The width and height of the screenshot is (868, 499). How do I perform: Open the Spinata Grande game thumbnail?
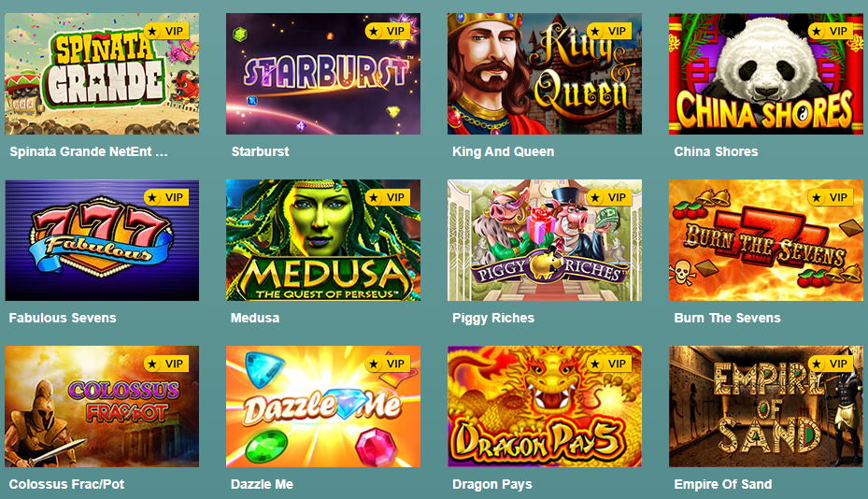coord(102,74)
